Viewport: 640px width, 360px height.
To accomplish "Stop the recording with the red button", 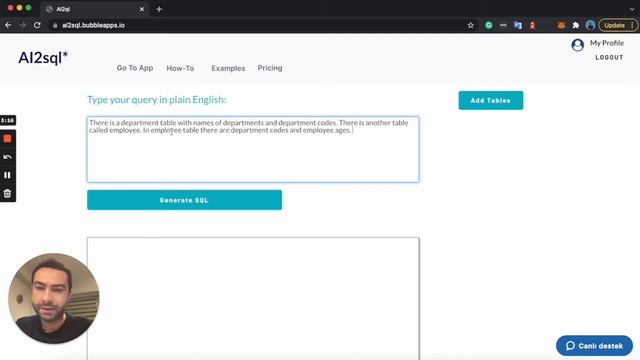I will click(7, 139).
